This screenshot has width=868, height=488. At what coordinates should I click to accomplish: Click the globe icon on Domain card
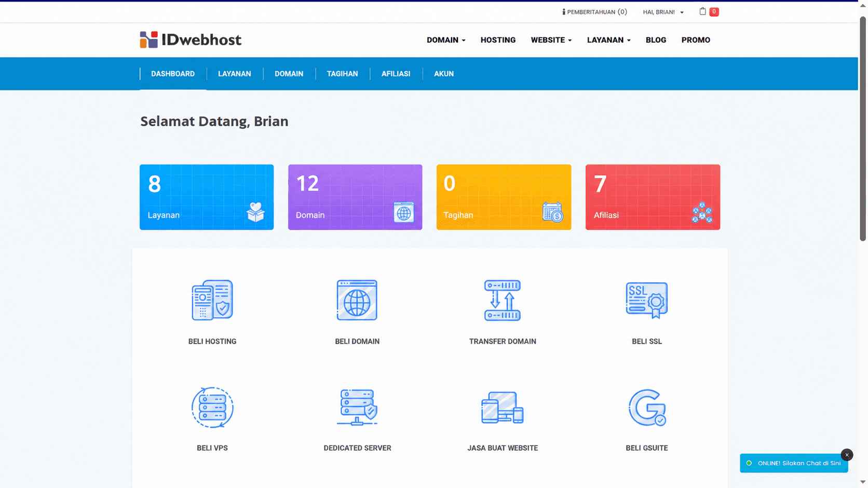click(403, 212)
